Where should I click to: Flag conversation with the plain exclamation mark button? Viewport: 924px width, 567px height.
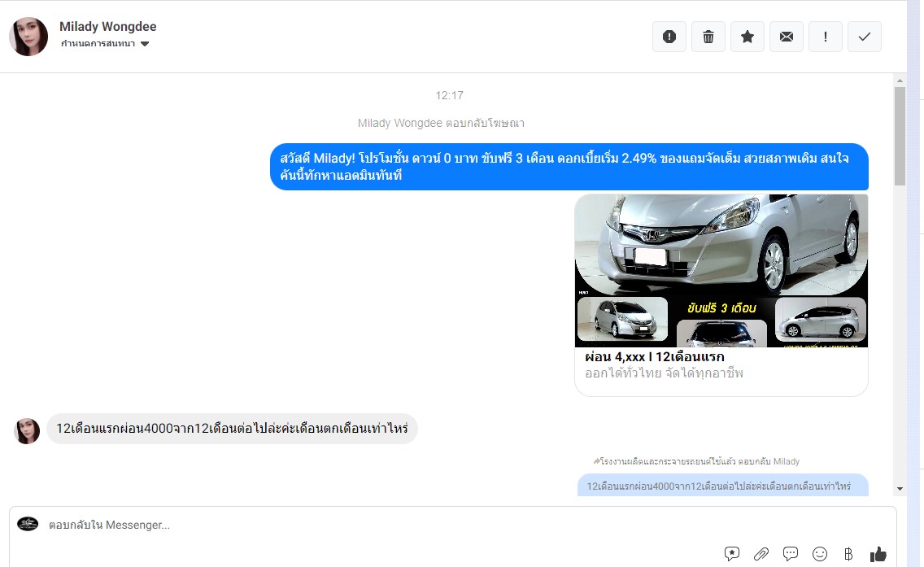(825, 37)
